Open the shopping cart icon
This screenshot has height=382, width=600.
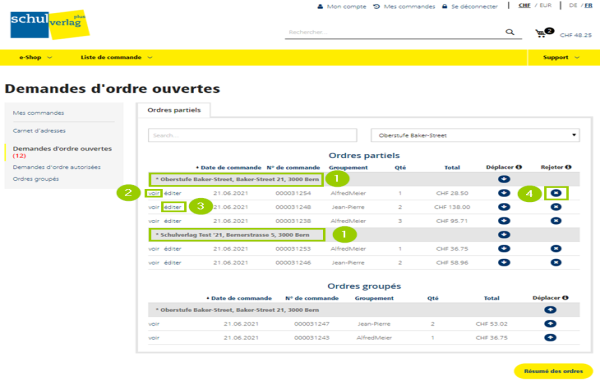coord(541,34)
